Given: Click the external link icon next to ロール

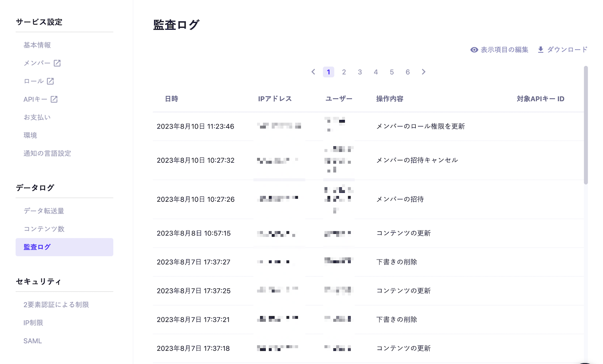Looking at the screenshot, I should pyautogui.click(x=49, y=81).
